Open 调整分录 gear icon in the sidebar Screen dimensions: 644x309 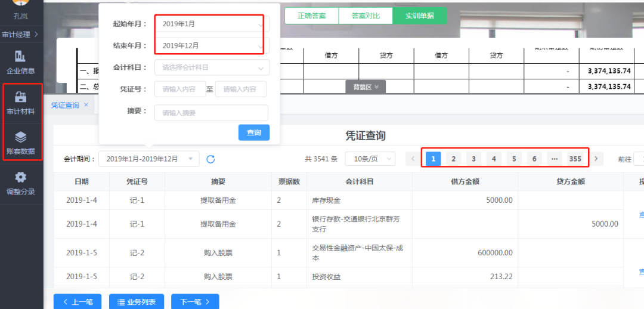20,183
